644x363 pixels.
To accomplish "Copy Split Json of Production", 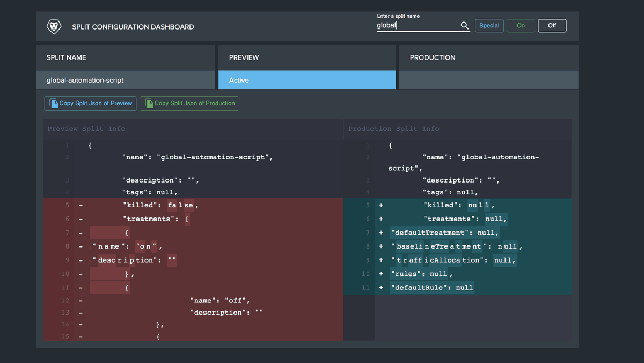I will point(189,103).
